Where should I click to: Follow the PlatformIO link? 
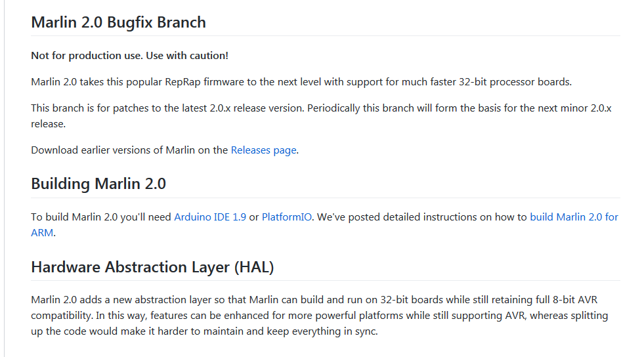click(287, 217)
